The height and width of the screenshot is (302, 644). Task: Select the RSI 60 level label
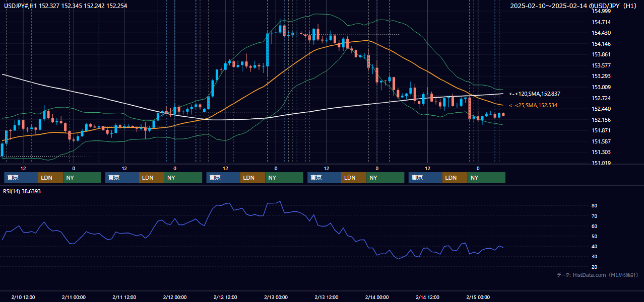(x=595, y=226)
